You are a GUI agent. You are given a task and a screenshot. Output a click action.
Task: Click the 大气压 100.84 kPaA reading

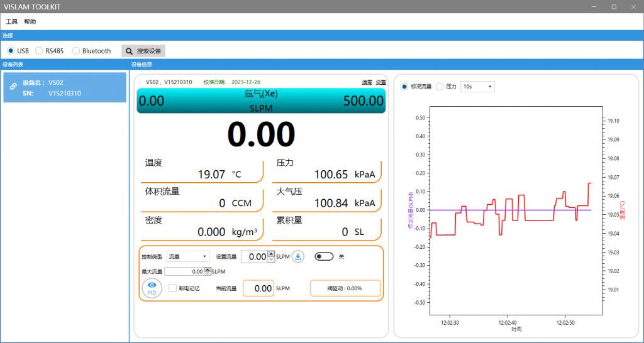click(x=327, y=199)
